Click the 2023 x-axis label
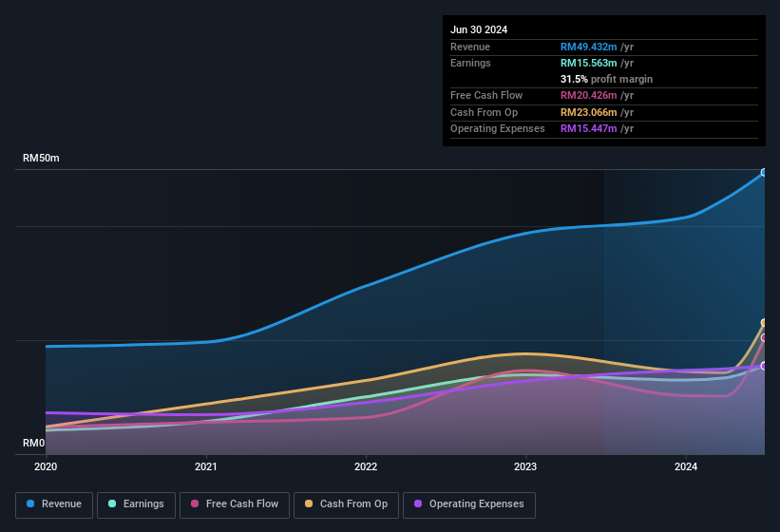This screenshot has height=532, width=780. click(525, 466)
